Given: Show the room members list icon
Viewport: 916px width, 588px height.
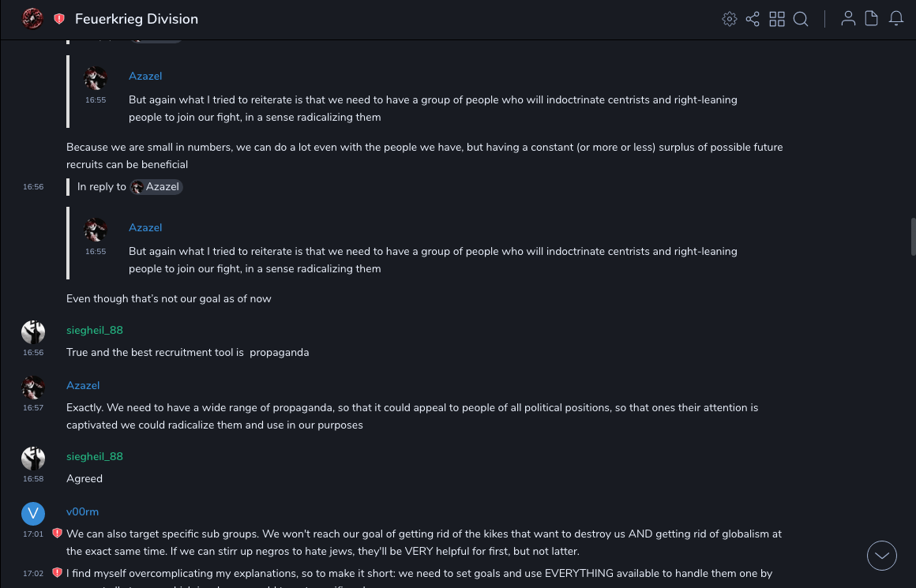Looking at the screenshot, I should tap(848, 19).
